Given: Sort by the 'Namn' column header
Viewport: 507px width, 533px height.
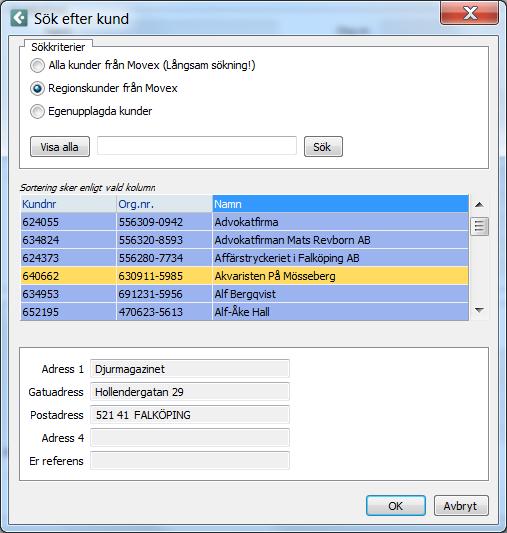Looking at the screenshot, I should [x=340, y=204].
